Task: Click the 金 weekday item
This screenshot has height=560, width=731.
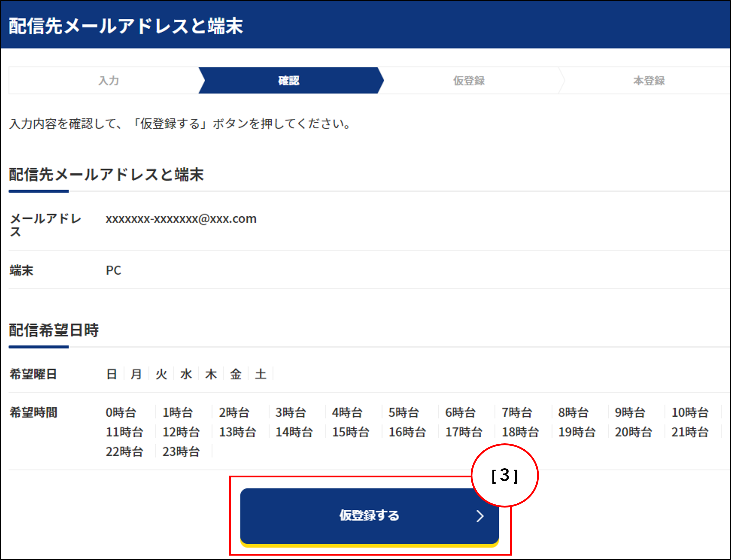Action: (236, 374)
